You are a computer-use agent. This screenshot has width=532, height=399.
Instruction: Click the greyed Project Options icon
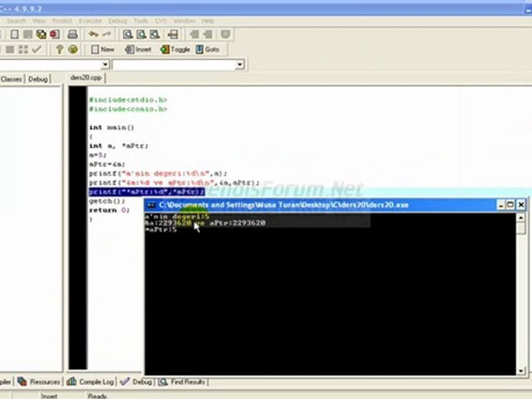click(x=226, y=34)
